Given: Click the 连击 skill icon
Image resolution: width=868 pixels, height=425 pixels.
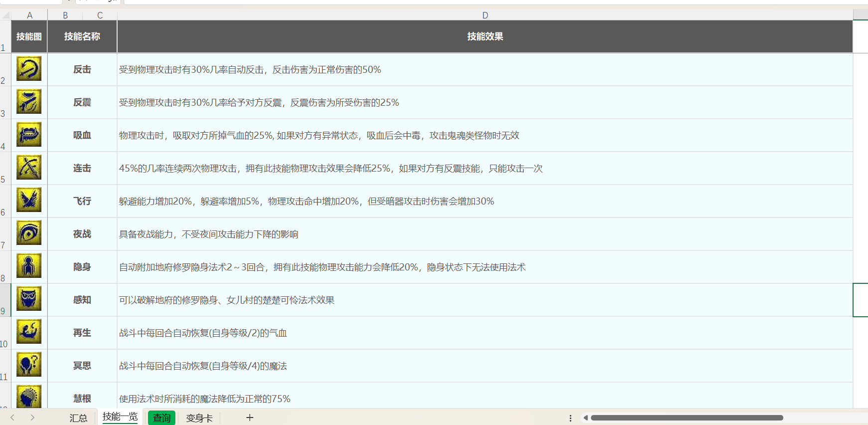Looking at the screenshot, I should pos(29,168).
